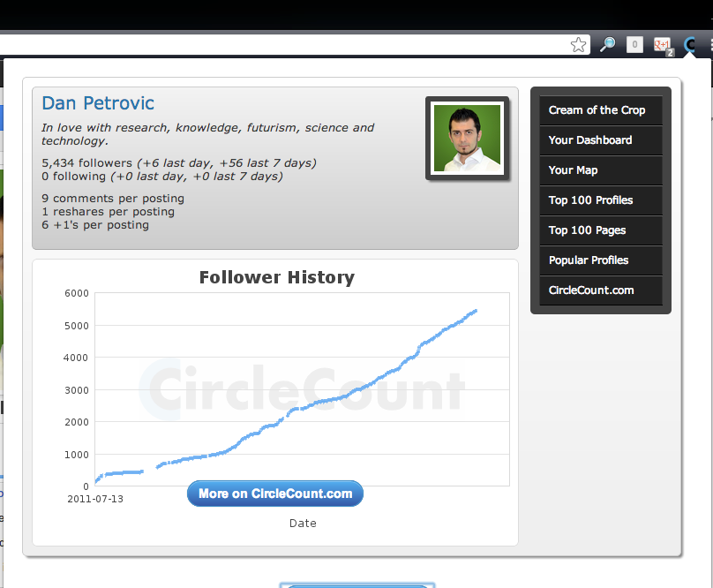Click the 3000 y-axis label

77,390
